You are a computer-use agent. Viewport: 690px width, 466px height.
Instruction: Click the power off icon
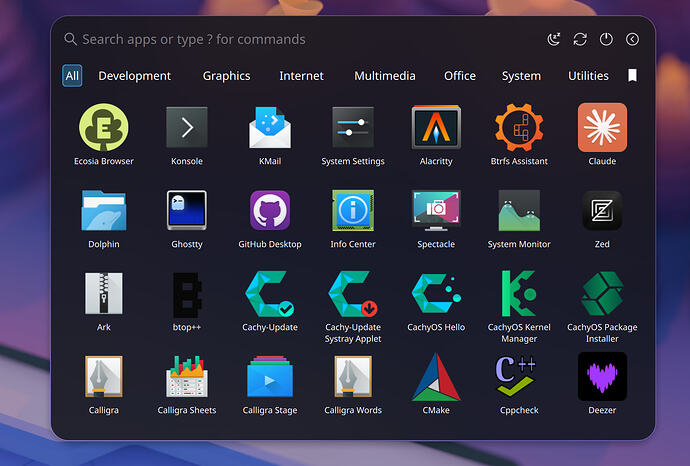(606, 39)
